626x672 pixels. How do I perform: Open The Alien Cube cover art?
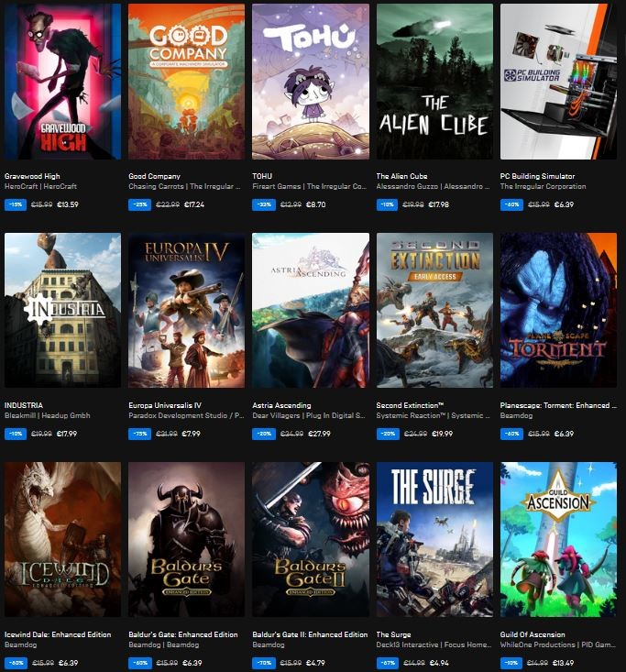(x=434, y=82)
